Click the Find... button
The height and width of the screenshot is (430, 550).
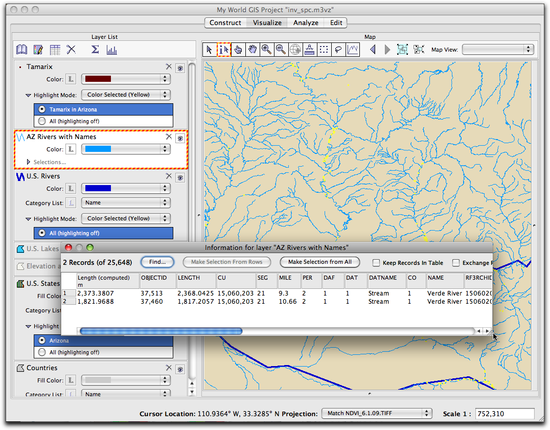coord(157,262)
